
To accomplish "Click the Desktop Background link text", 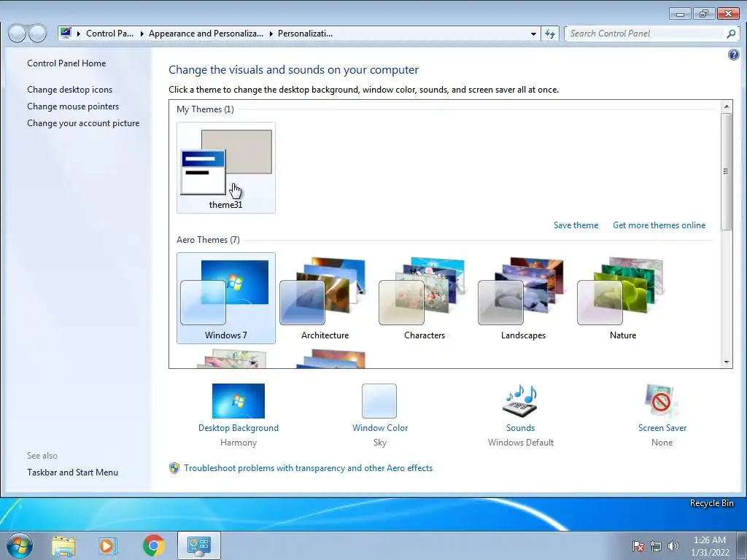I will [x=239, y=427].
